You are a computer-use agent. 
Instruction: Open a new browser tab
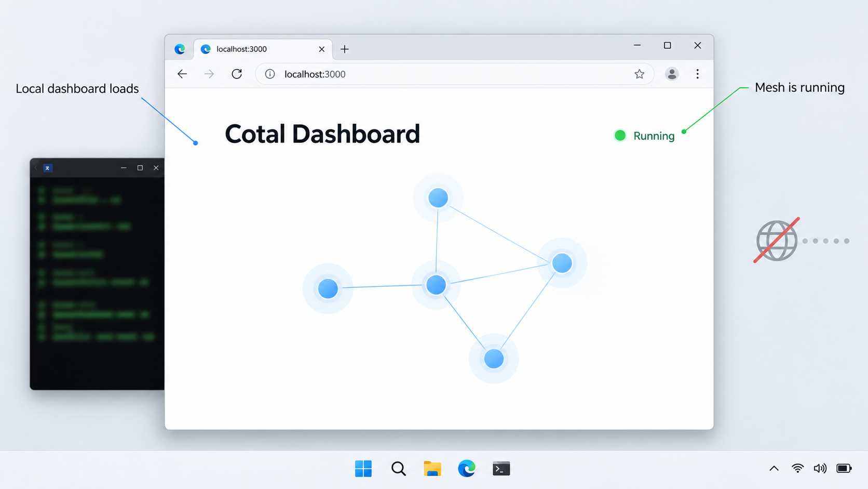click(345, 49)
